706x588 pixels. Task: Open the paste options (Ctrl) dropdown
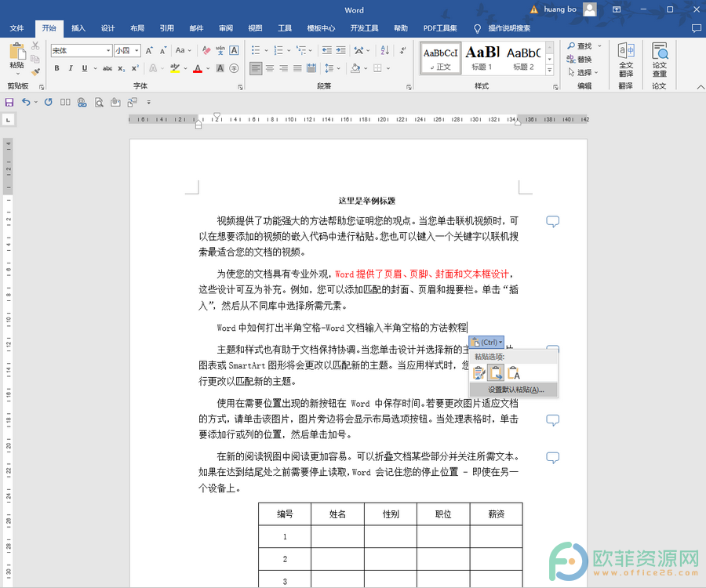pyautogui.click(x=486, y=343)
